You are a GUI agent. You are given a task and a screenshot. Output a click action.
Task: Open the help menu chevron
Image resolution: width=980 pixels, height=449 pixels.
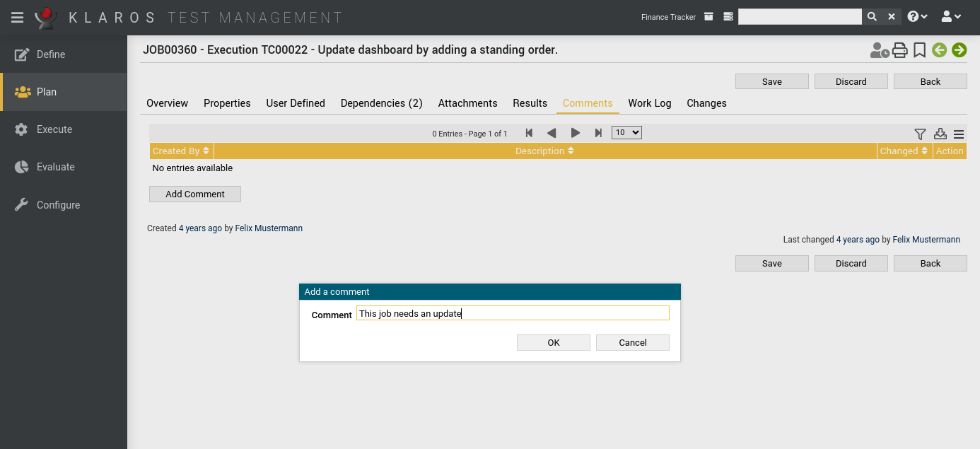(x=917, y=16)
